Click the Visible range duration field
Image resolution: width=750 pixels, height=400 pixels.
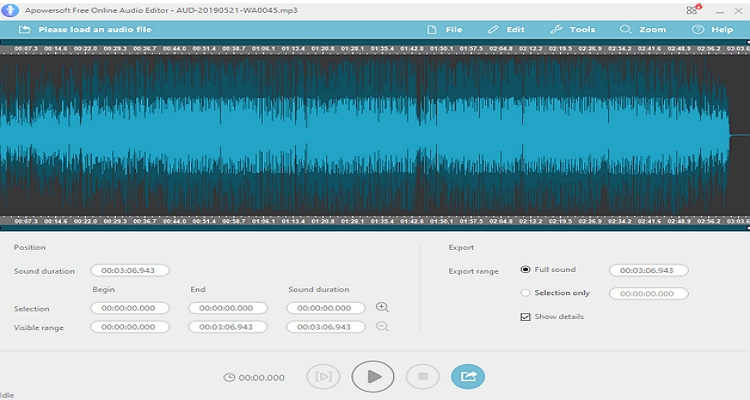(x=326, y=327)
